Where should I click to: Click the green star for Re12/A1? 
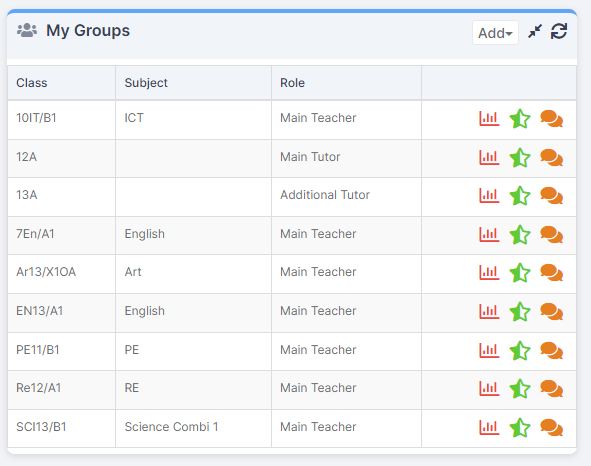520,389
